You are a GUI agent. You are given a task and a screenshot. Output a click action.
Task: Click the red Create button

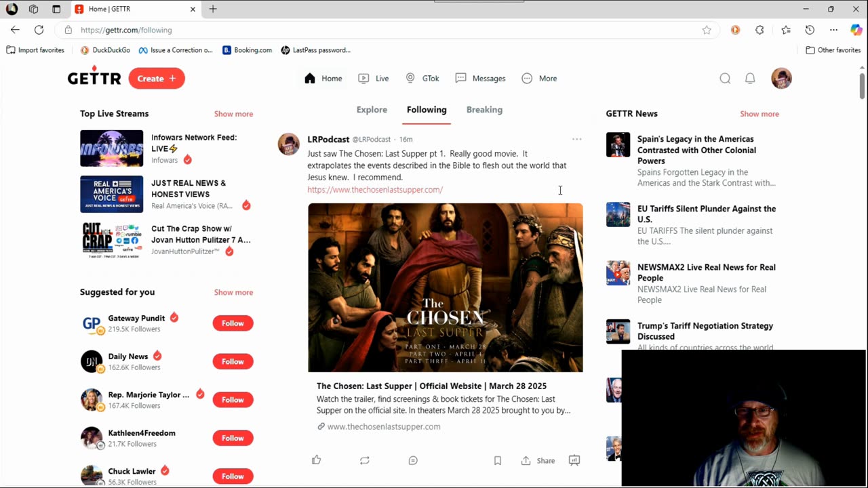click(x=157, y=79)
